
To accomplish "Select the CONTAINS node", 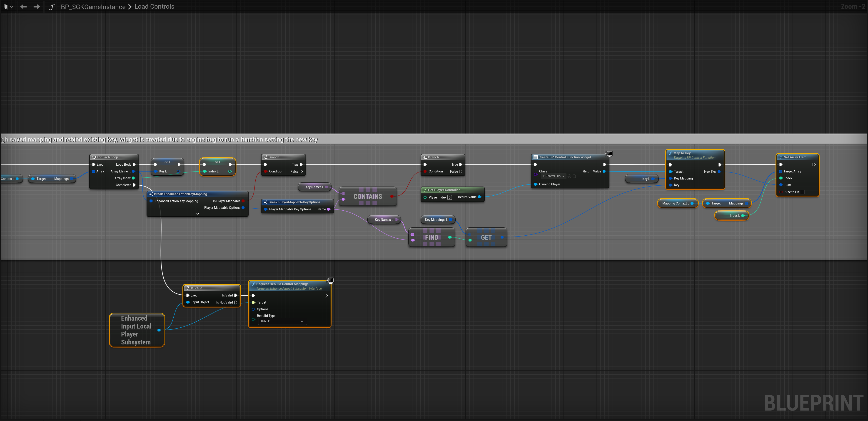I will [368, 197].
